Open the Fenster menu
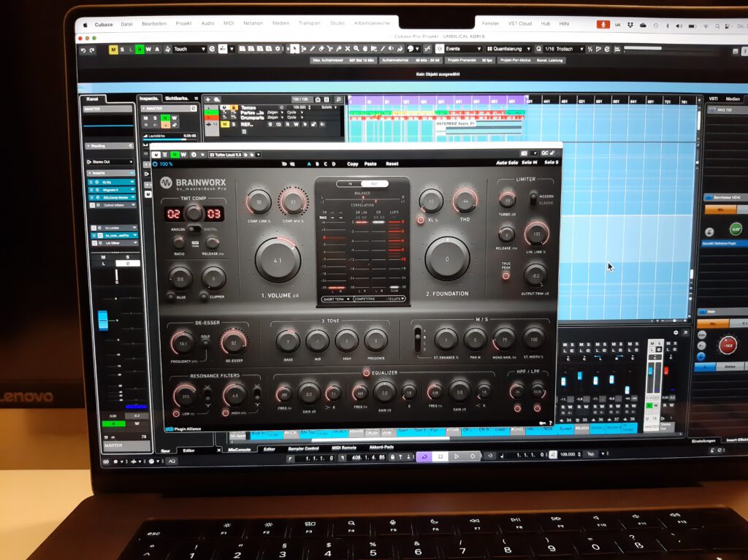 click(490, 23)
